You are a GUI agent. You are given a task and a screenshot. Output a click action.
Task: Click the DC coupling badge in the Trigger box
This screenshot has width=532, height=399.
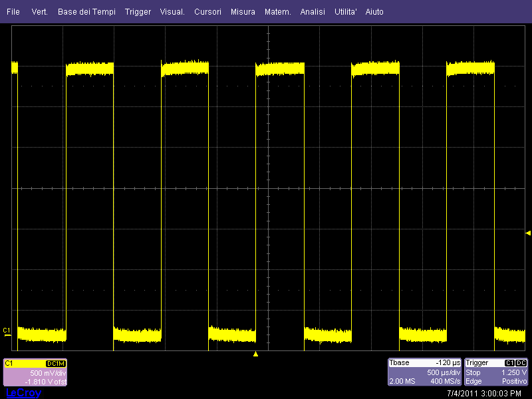coord(521,363)
